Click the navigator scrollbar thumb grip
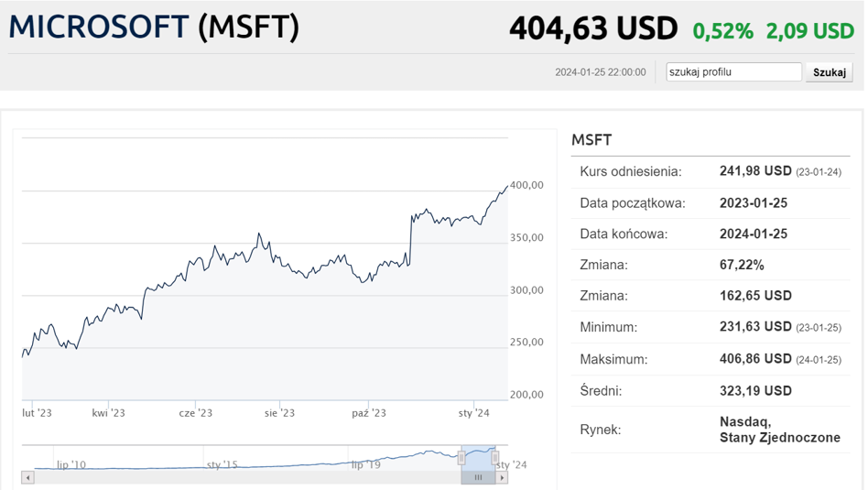 (478, 477)
